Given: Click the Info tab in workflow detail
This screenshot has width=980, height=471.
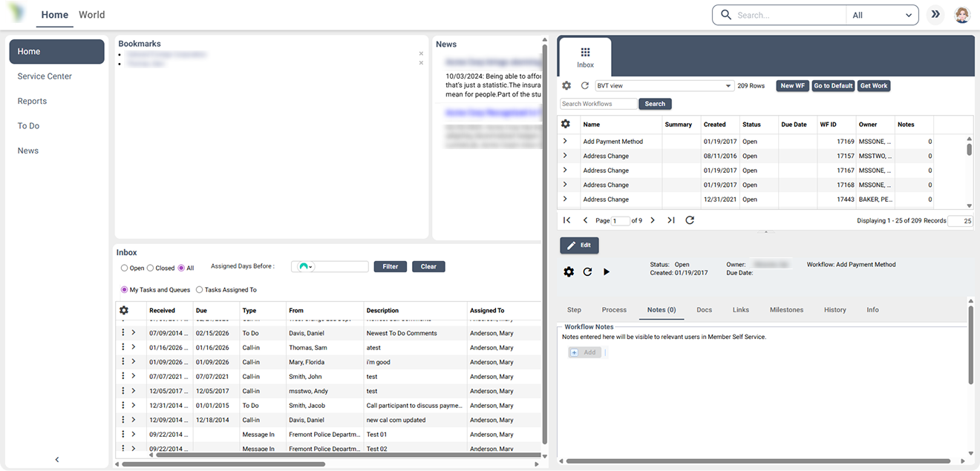Looking at the screenshot, I should coord(872,310).
